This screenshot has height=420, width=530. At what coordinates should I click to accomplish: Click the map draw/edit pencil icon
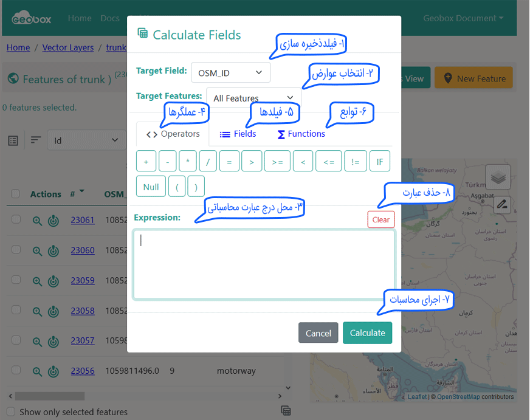tap(502, 205)
